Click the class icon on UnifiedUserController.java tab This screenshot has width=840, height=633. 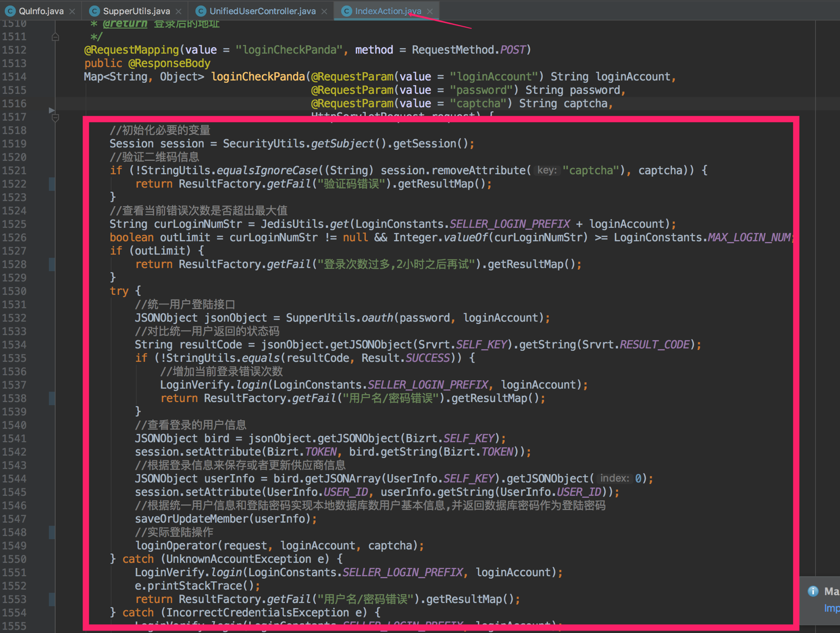[201, 11]
